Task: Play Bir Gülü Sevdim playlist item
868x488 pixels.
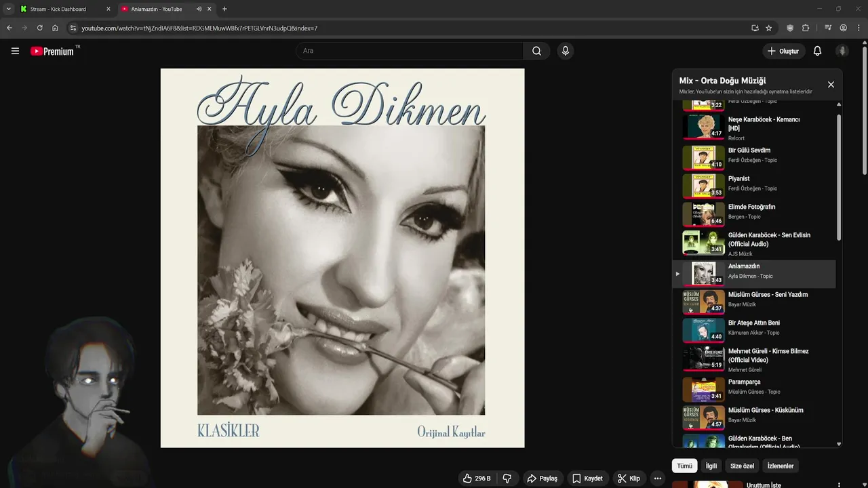Action: [x=754, y=157]
